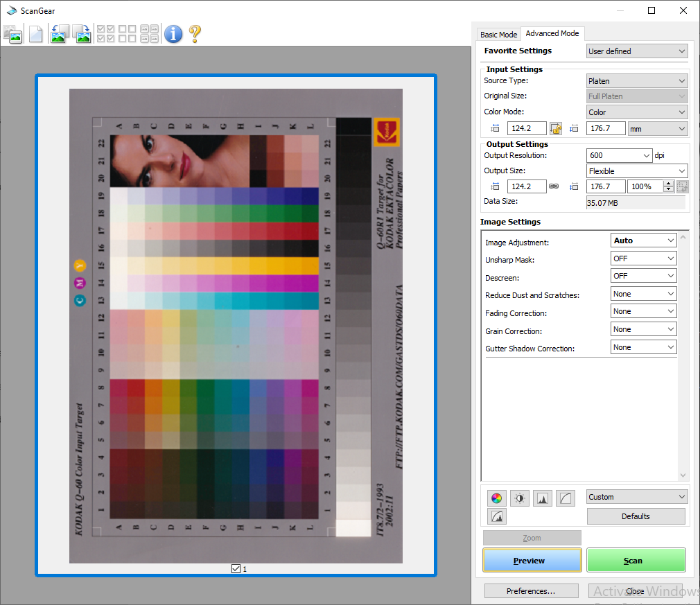Open the Tone Curve settings

coord(566,498)
